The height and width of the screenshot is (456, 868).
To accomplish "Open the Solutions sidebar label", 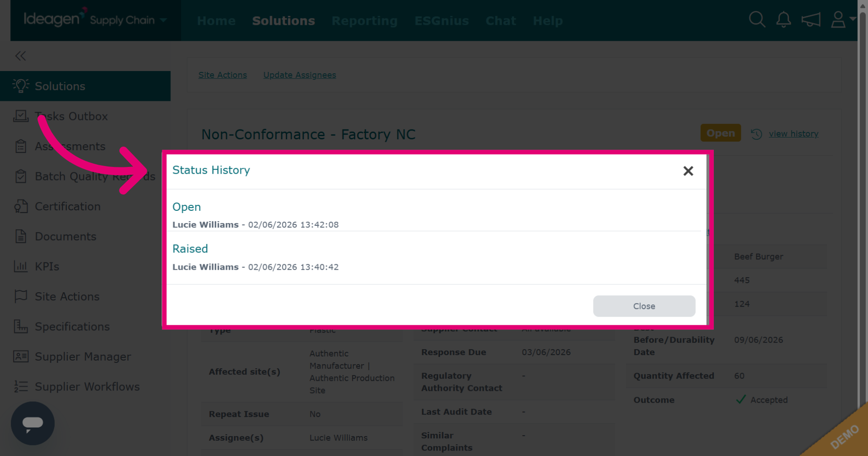I will (60, 86).
